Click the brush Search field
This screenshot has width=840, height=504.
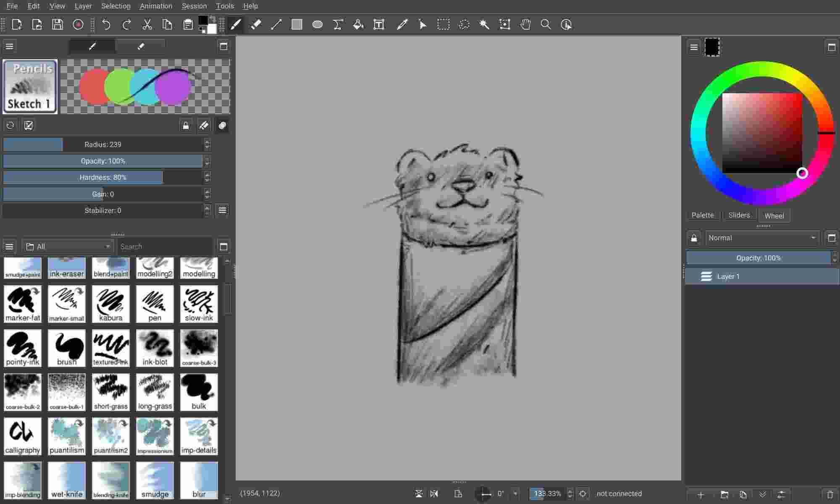pos(166,247)
